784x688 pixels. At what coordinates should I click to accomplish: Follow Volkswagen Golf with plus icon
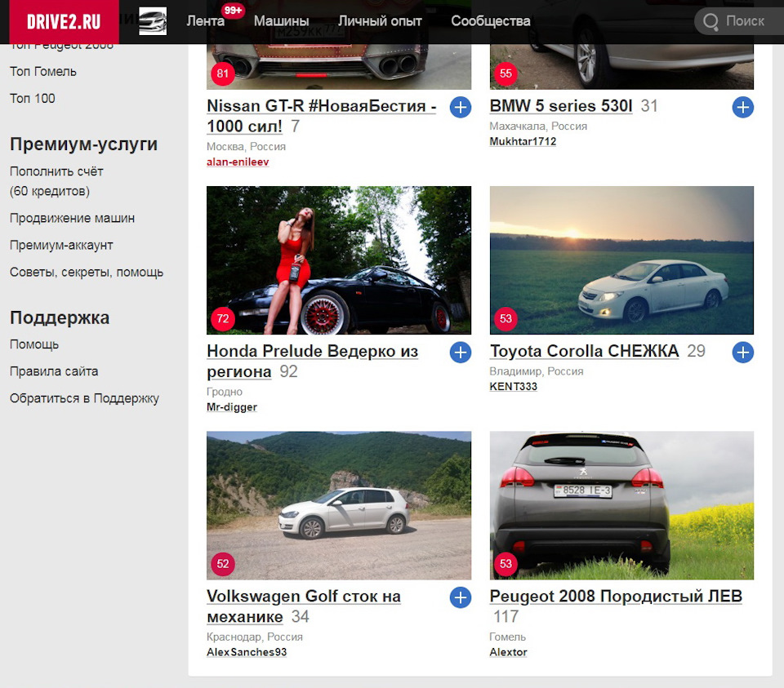tap(461, 597)
